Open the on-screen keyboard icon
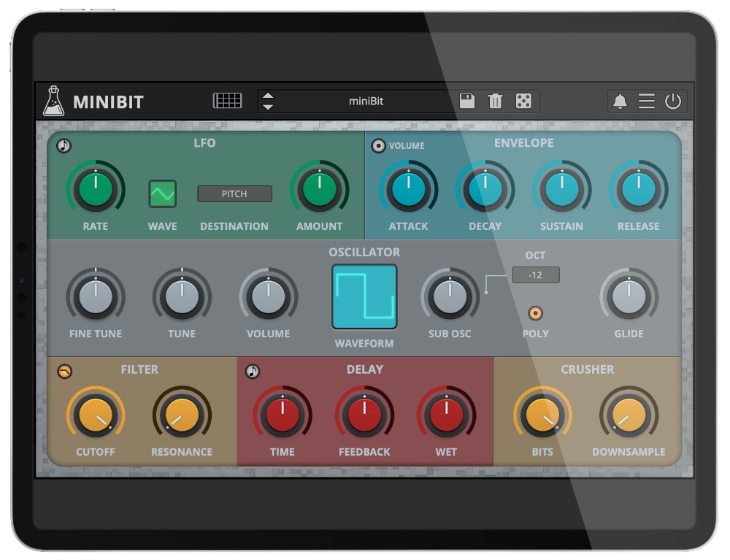Screen dimensions: 730x560 [x=227, y=101]
